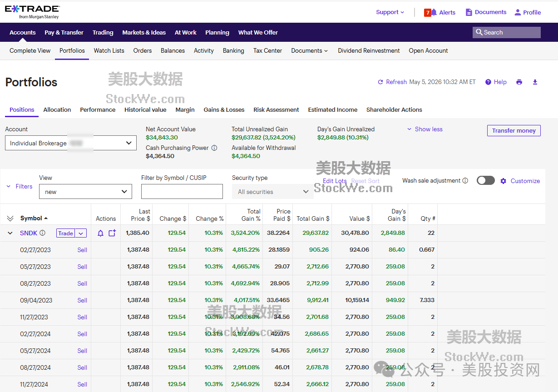Click the Filter by Symbol / CUSIP field
Image resolution: width=558 pixels, height=392 pixels.
pyautogui.click(x=182, y=192)
